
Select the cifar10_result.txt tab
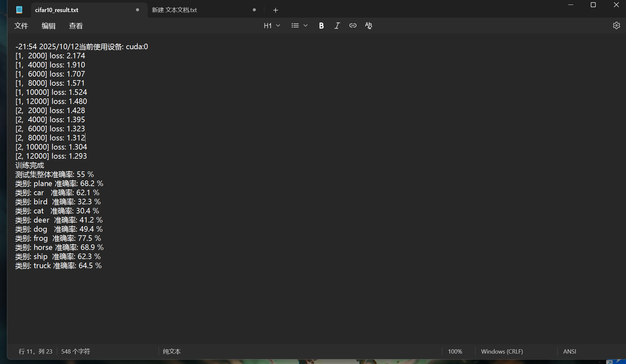point(57,10)
